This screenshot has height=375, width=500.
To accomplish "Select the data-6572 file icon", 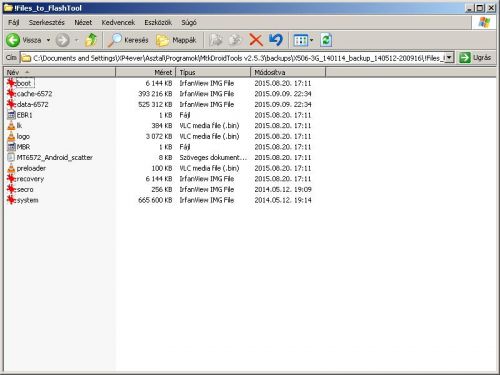I will coord(11,104).
